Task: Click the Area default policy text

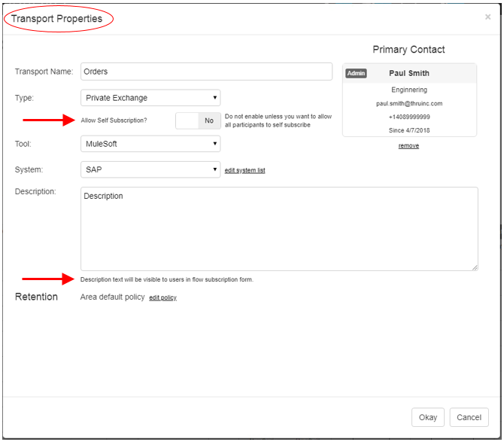Action: [112, 297]
